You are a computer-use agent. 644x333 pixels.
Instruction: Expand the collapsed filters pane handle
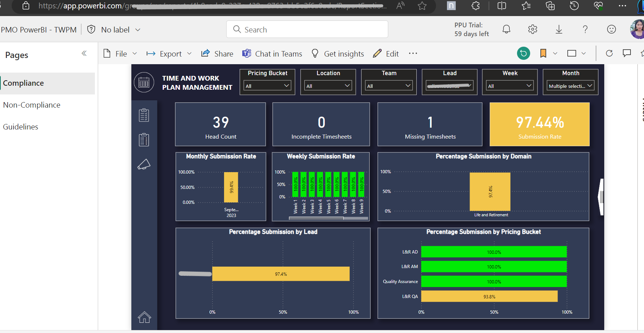pos(601,197)
